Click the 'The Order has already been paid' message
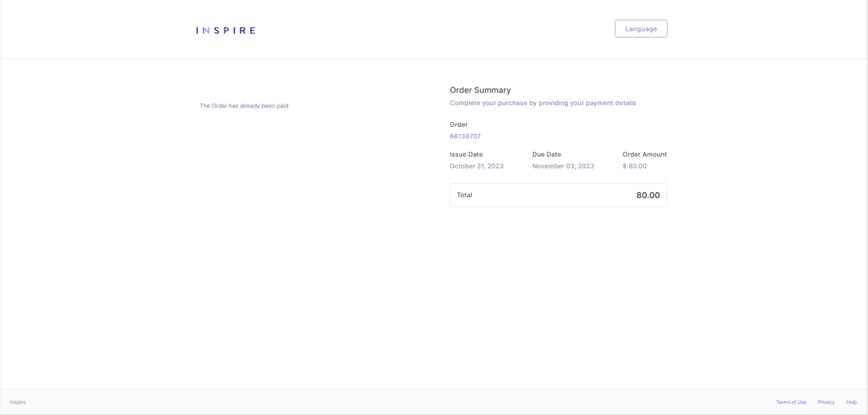The image size is (868, 415). (x=244, y=106)
